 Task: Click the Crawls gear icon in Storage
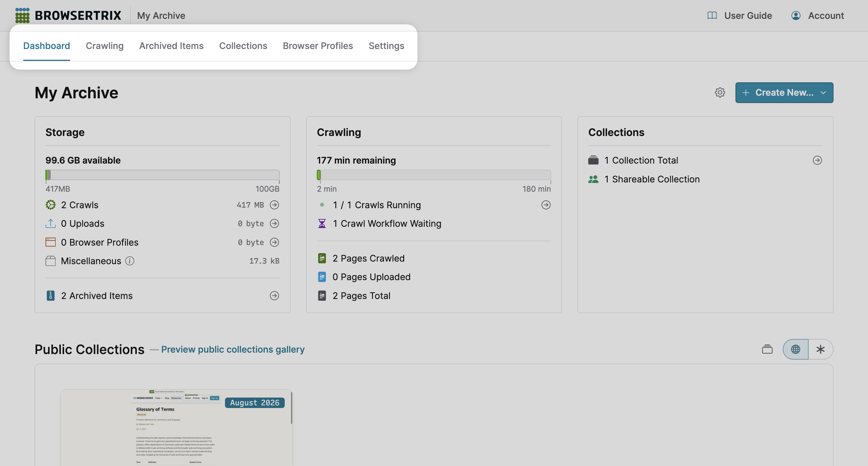click(x=50, y=205)
